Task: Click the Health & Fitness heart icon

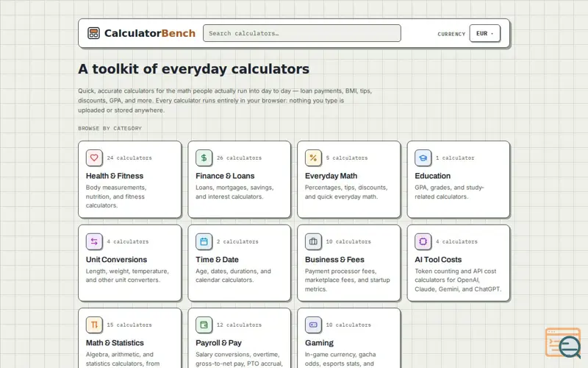Action: pos(94,158)
